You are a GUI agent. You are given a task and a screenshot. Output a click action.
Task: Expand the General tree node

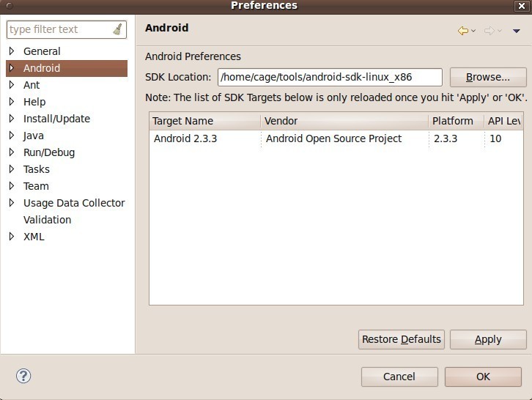point(12,51)
